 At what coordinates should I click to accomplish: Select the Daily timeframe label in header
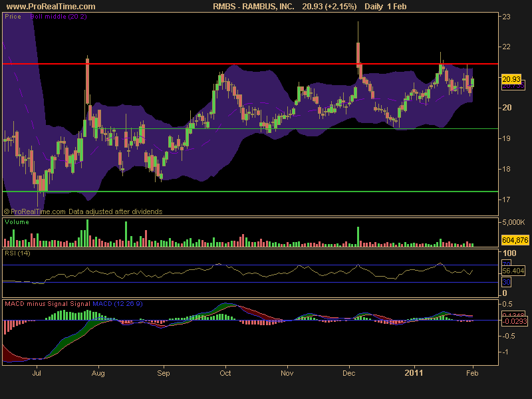[x=374, y=7]
